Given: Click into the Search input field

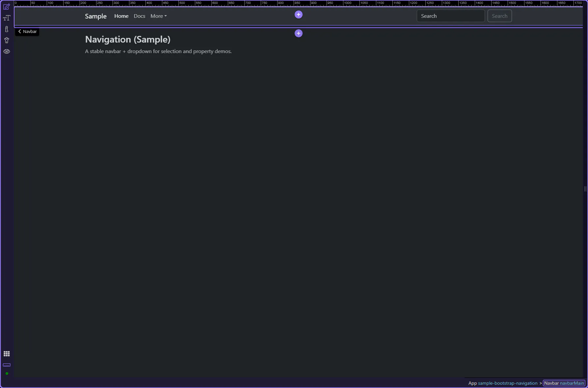Looking at the screenshot, I should tap(450, 16).
